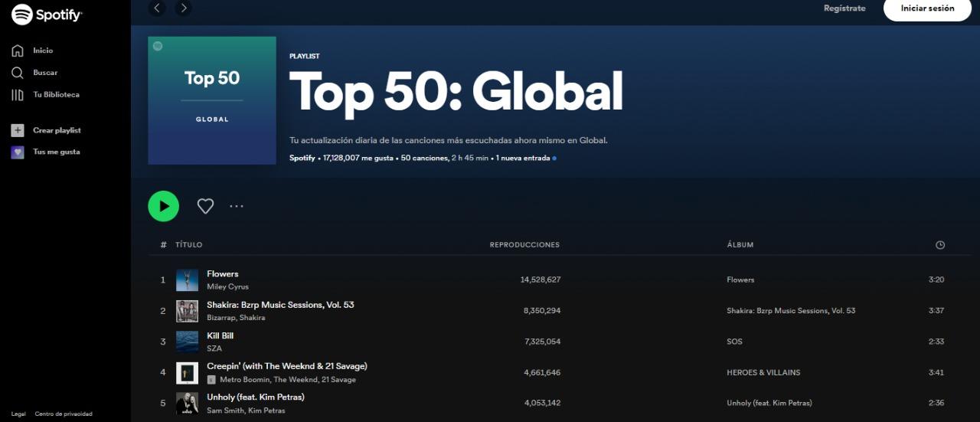Go back with the left arrow
The image size is (980, 422).
[158, 8]
